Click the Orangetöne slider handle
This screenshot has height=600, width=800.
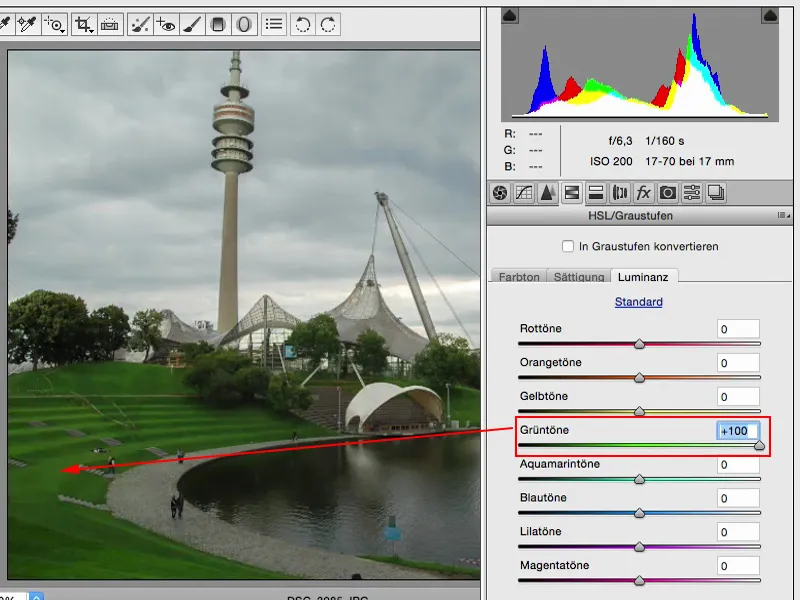639,378
